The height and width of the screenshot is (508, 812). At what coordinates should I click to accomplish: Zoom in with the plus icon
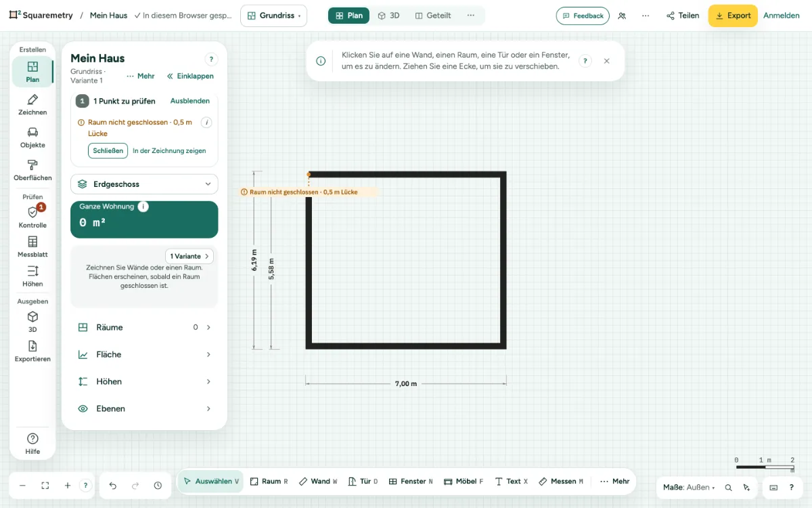tap(67, 486)
